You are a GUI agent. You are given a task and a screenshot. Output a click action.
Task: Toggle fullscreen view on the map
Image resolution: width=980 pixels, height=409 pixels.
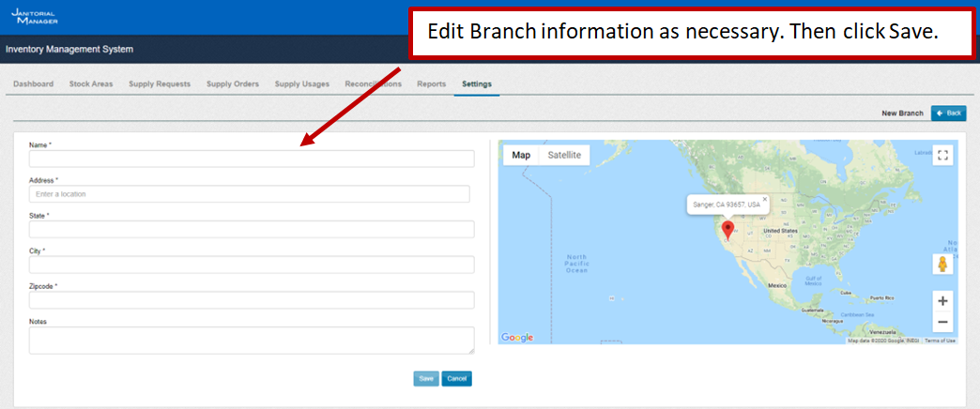tap(943, 156)
